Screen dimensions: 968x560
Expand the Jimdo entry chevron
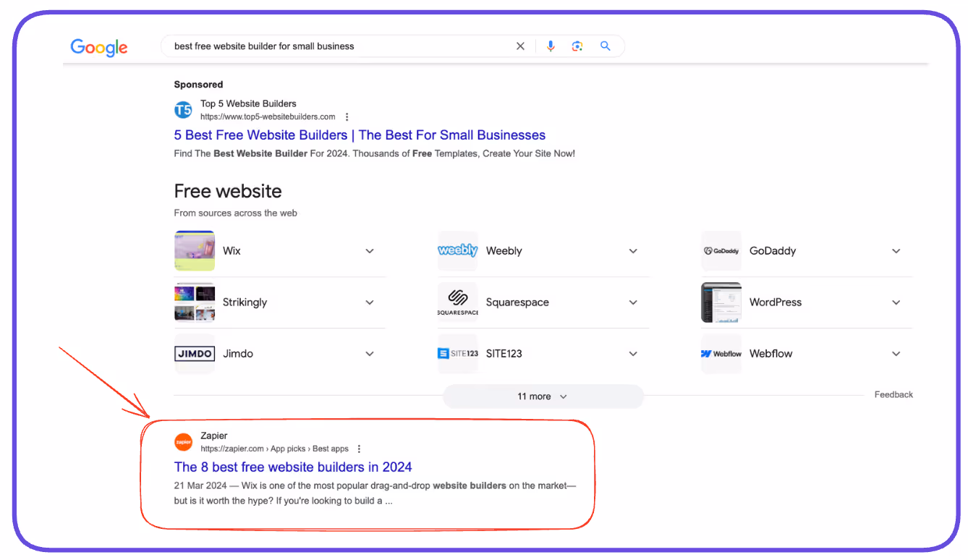point(370,354)
